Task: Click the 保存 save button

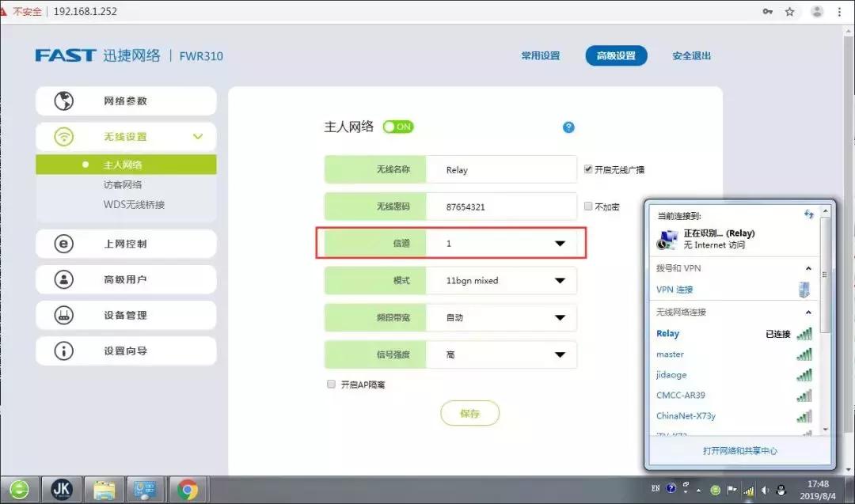Action: (470, 412)
